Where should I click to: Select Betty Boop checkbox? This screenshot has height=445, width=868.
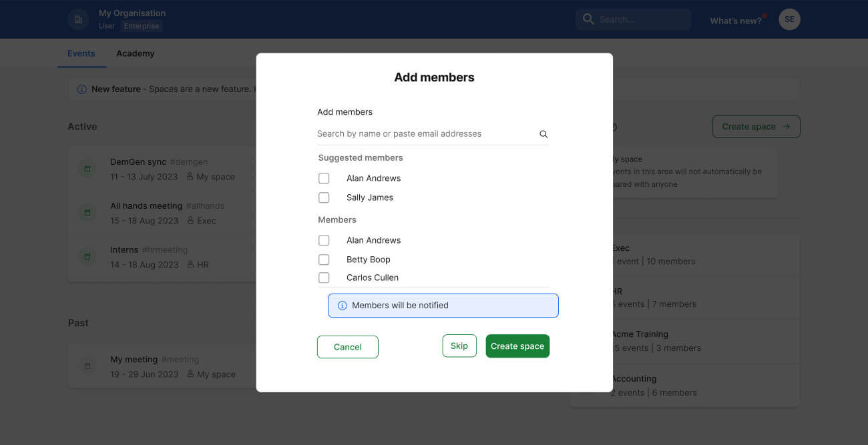tap(324, 260)
